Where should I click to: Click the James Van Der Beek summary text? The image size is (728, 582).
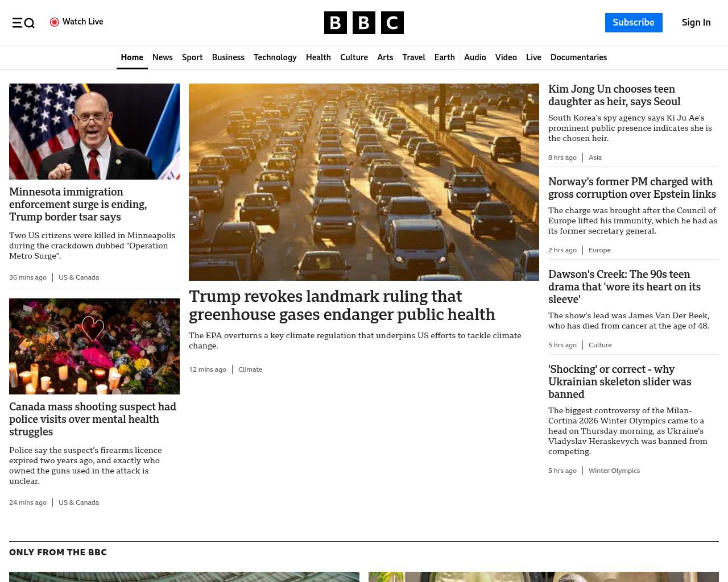pyautogui.click(x=628, y=321)
